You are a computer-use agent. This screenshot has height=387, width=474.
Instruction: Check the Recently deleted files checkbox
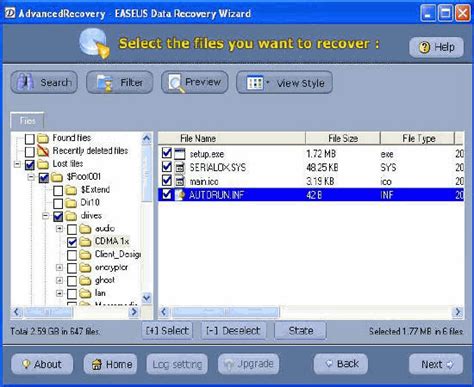(30, 152)
